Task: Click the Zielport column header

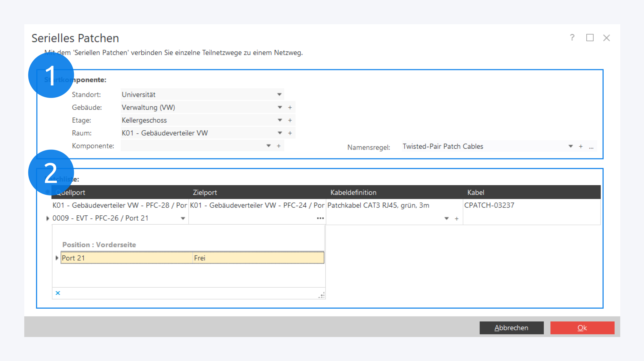Action: pos(205,192)
